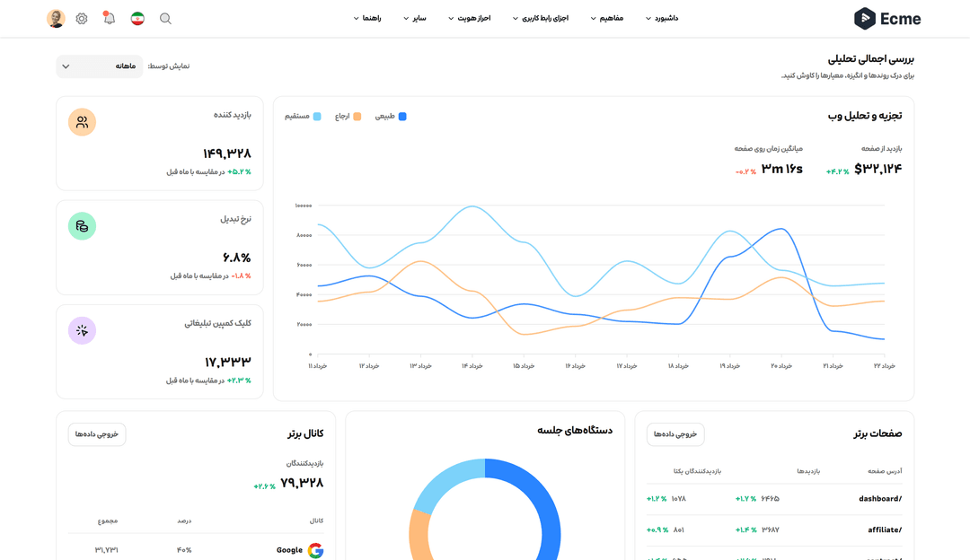Click the user profile avatar
This screenshot has width=970, height=560.
point(56,18)
